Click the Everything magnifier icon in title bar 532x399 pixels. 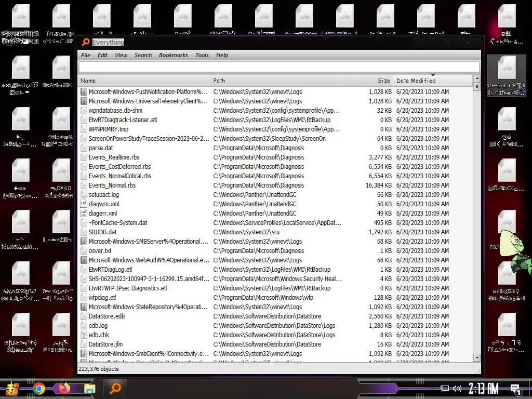pos(86,42)
